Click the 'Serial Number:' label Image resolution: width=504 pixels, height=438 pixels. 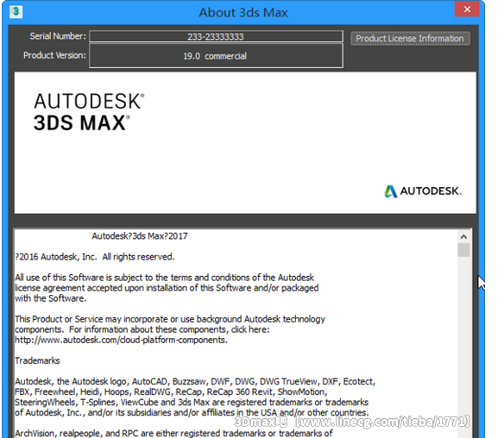pos(58,36)
